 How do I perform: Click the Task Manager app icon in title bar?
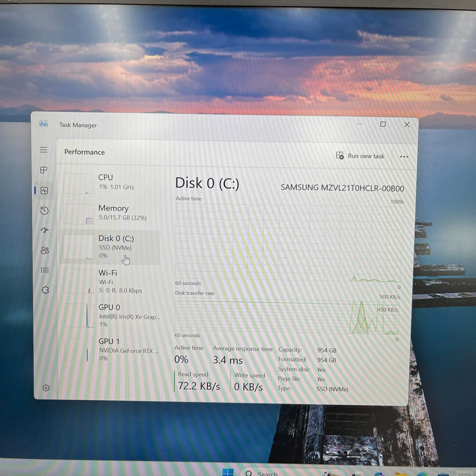pyautogui.click(x=43, y=123)
